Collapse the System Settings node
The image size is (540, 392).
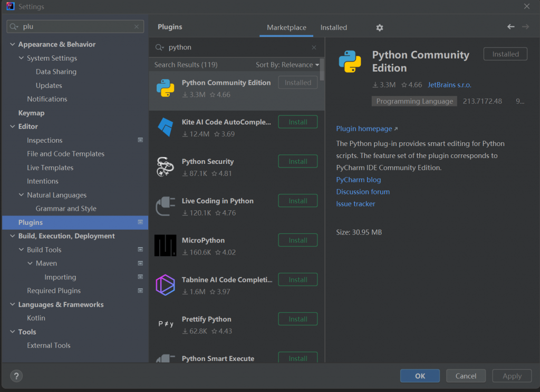21,58
